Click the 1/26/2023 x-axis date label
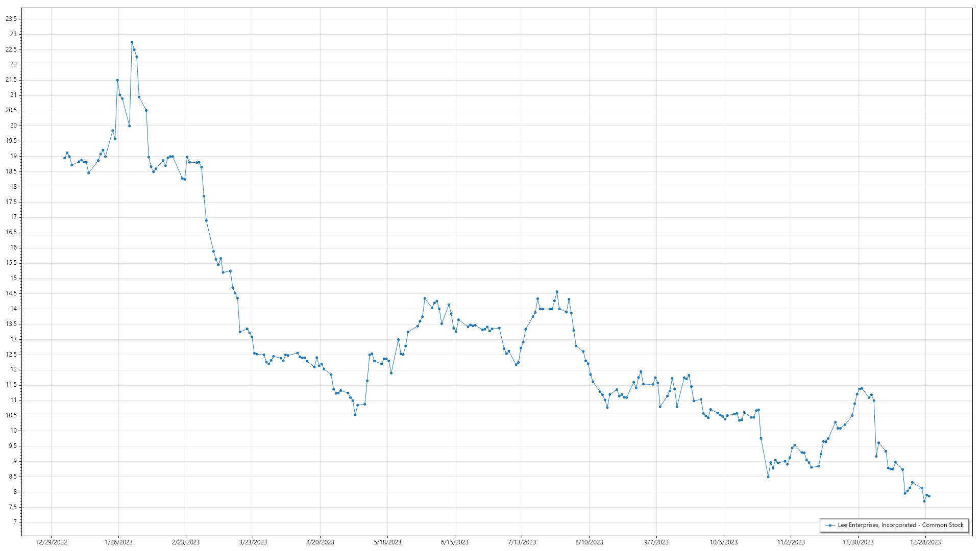 (x=118, y=542)
